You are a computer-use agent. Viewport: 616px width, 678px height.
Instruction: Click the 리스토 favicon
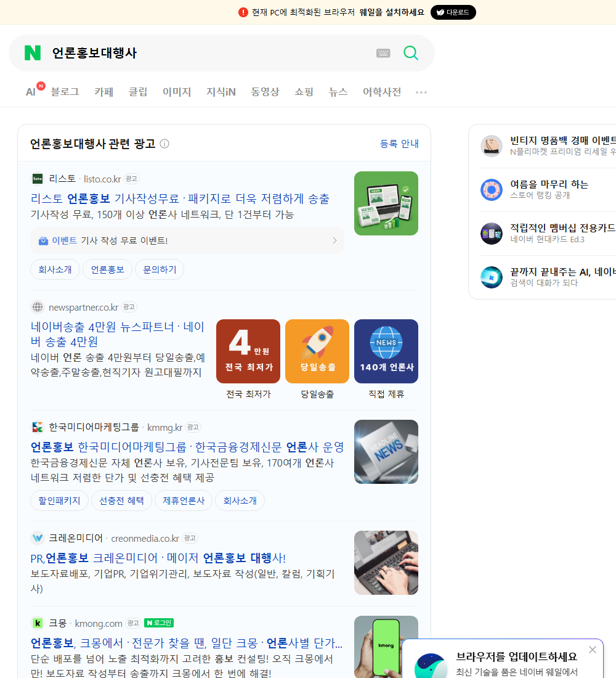(x=38, y=179)
